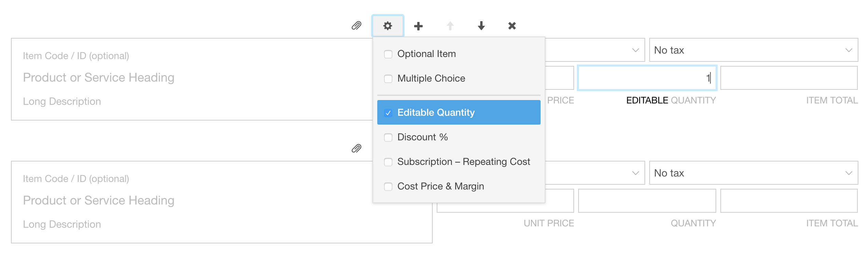Focus the Editable Quantity input field

[x=647, y=78]
